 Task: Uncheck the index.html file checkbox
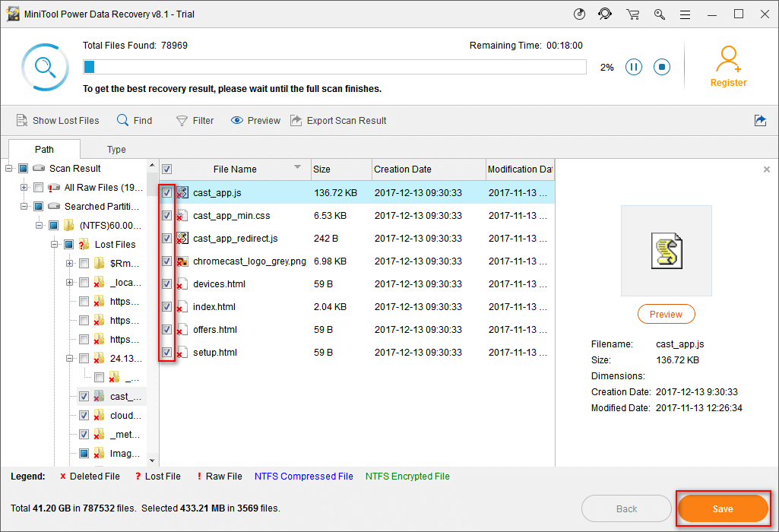click(x=167, y=307)
